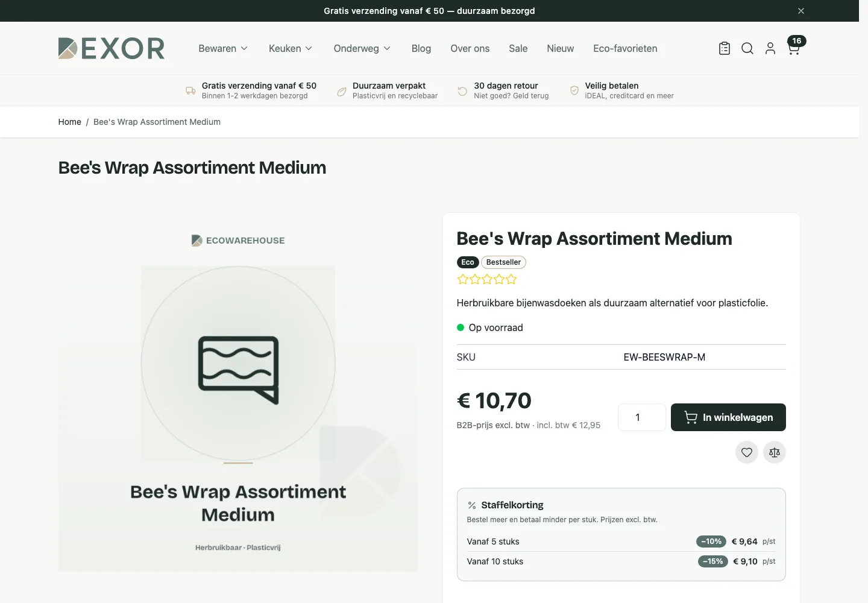The image size is (868, 603).
Task: Open the account user icon
Action: click(x=770, y=49)
